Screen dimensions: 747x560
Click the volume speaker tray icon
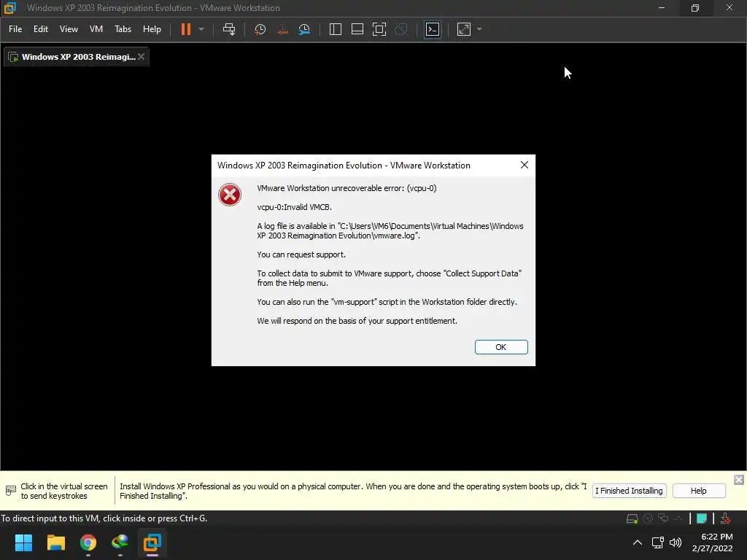pyautogui.click(x=676, y=542)
